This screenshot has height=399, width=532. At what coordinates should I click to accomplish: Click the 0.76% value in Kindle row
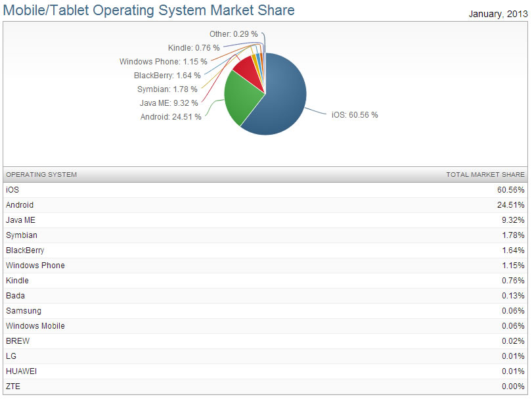[x=513, y=281]
